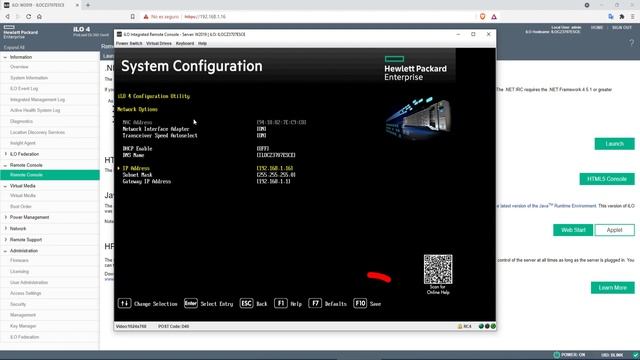This screenshot has height=360, width=640.
Task: Click the Web Start button
Action: (573, 230)
